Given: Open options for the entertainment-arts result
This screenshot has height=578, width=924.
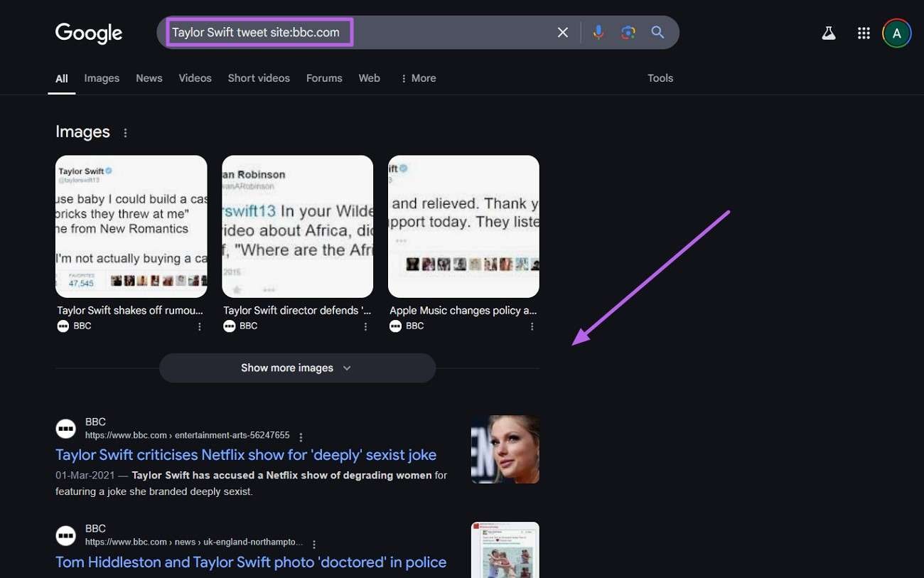Looking at the screenshot, I should coord(301,437).
